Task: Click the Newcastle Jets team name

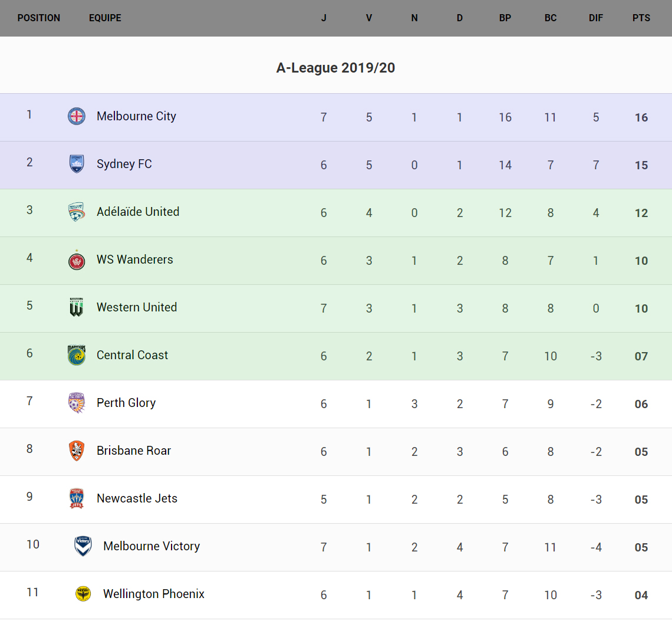Action: point(137,498)
